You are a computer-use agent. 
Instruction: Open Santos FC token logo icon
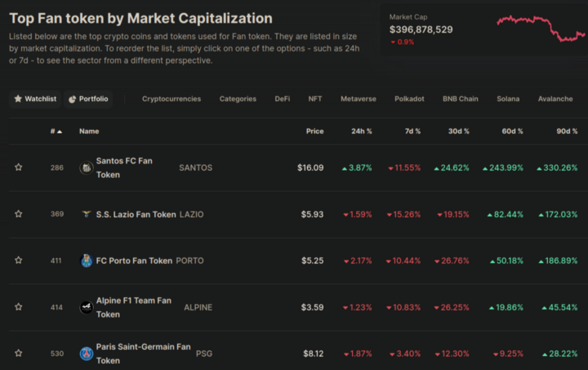[x=87, y=167]
